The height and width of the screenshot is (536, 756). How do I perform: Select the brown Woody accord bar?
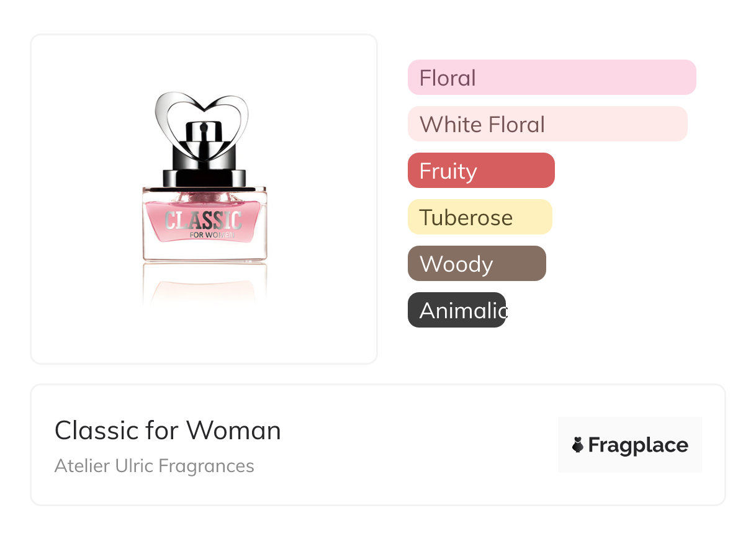(476, 264)
